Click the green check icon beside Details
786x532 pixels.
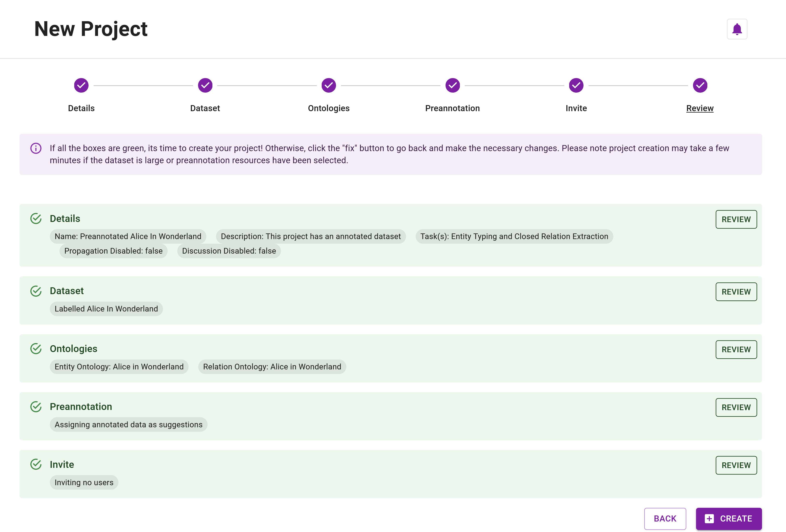36,218
